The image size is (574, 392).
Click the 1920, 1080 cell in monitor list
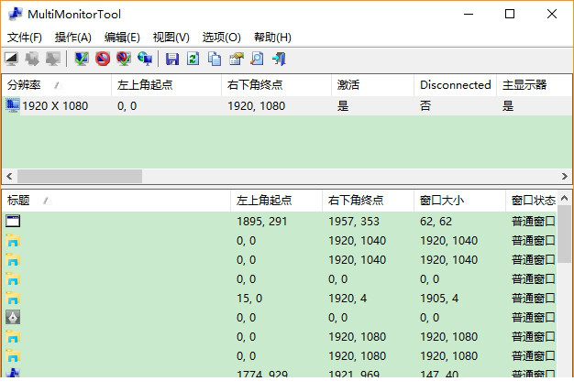click(x=256, y=106)
